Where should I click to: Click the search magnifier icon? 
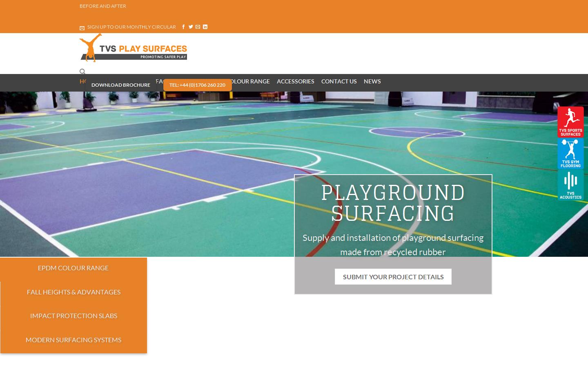(x=82, y=72)
